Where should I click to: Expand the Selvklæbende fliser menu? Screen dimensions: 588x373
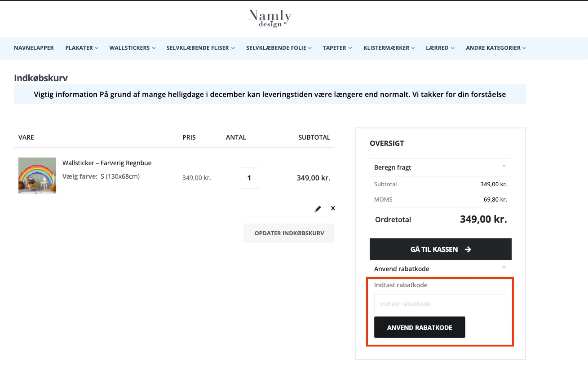(200, 48)
